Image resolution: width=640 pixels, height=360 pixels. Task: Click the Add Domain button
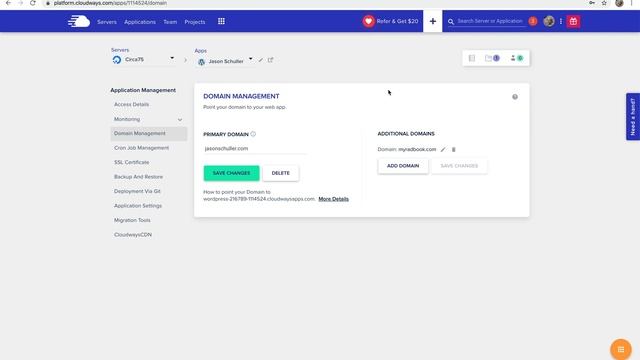tap(403, 166)
